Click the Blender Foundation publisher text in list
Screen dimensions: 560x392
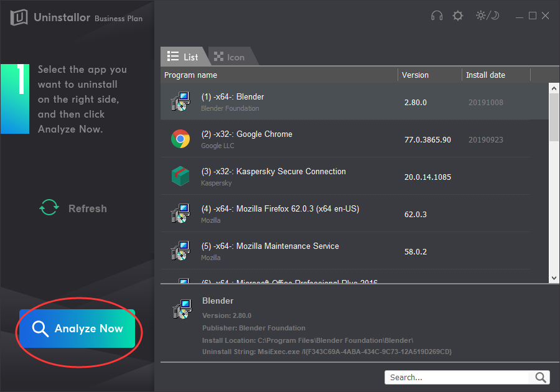230,108
